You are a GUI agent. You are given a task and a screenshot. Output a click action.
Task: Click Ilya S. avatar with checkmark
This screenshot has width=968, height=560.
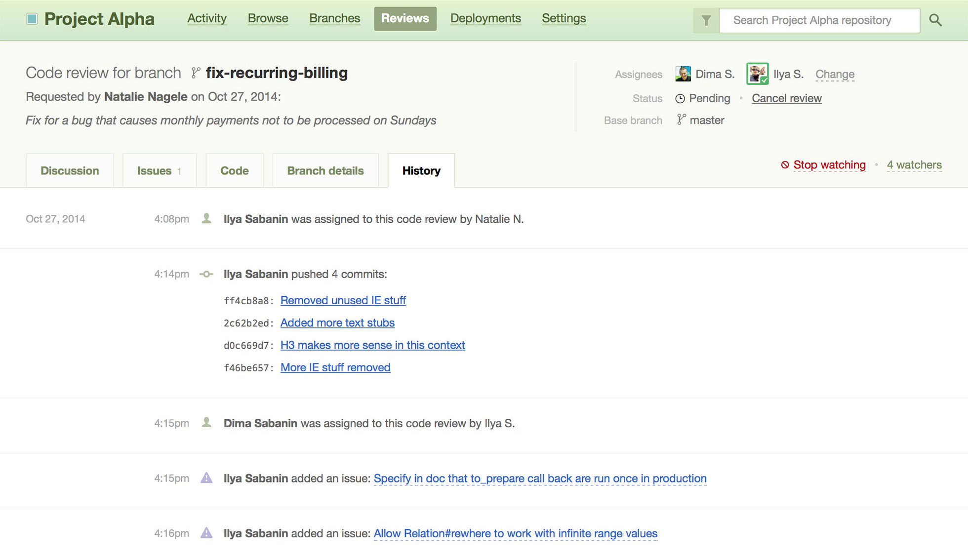[757, 74]
